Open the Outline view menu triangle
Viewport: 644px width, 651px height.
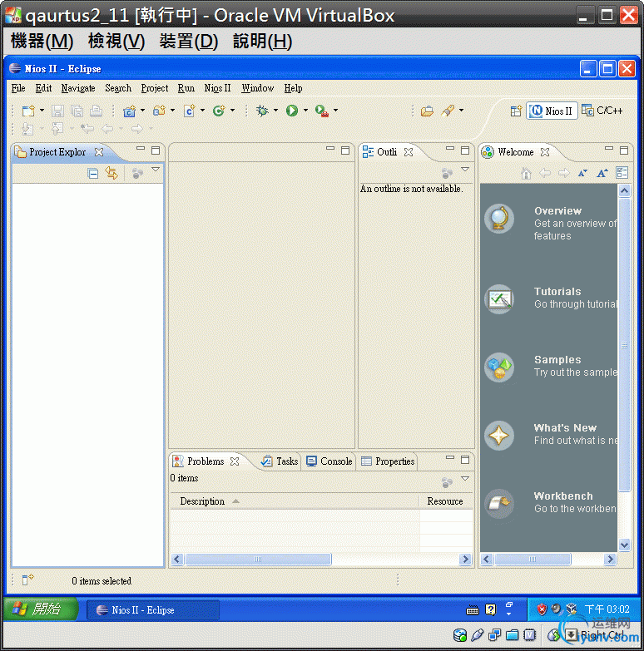[465, 170]
